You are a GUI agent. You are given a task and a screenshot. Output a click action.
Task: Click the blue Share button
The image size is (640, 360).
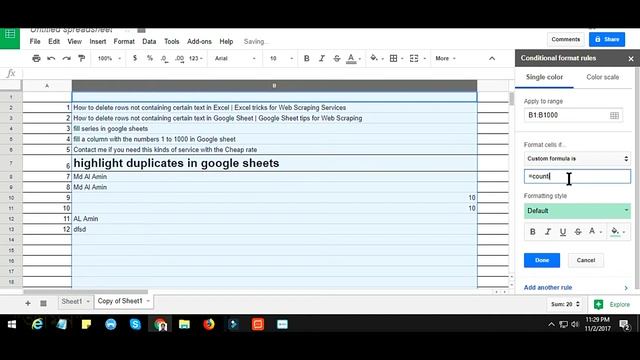pos(607,40)
